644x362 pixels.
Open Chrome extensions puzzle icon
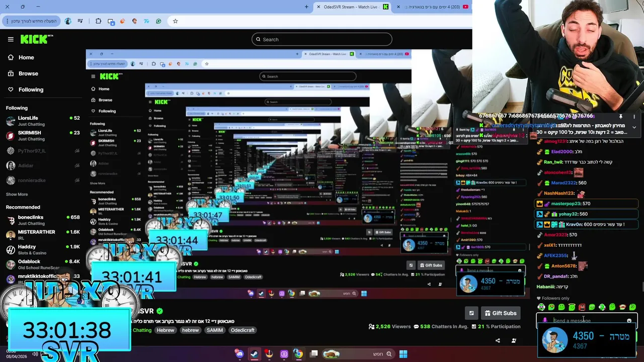(98, 21)
